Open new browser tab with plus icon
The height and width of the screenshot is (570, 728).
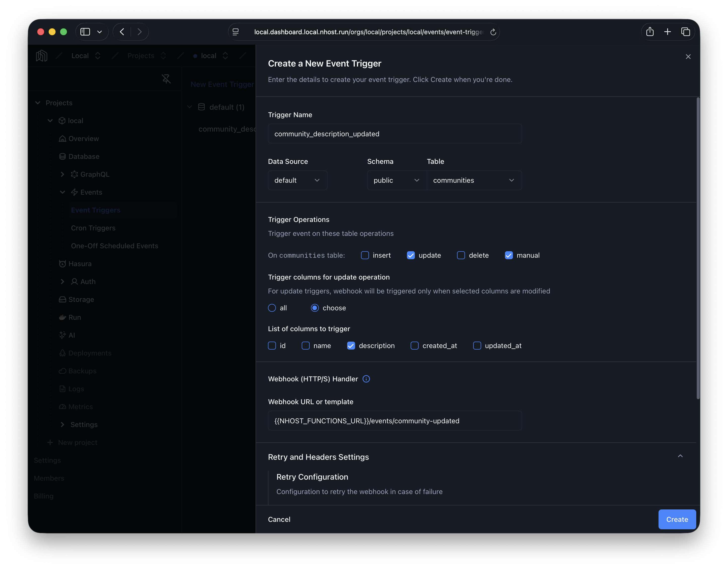(667, 32)
